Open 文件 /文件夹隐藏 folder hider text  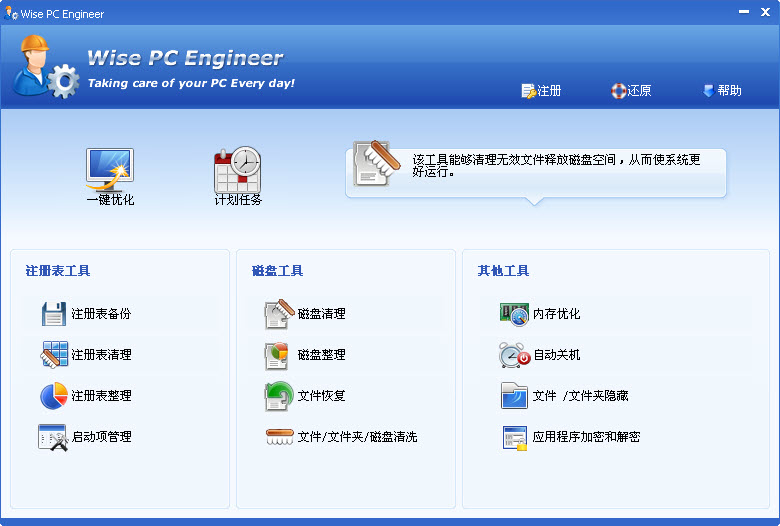click(581, 396)
